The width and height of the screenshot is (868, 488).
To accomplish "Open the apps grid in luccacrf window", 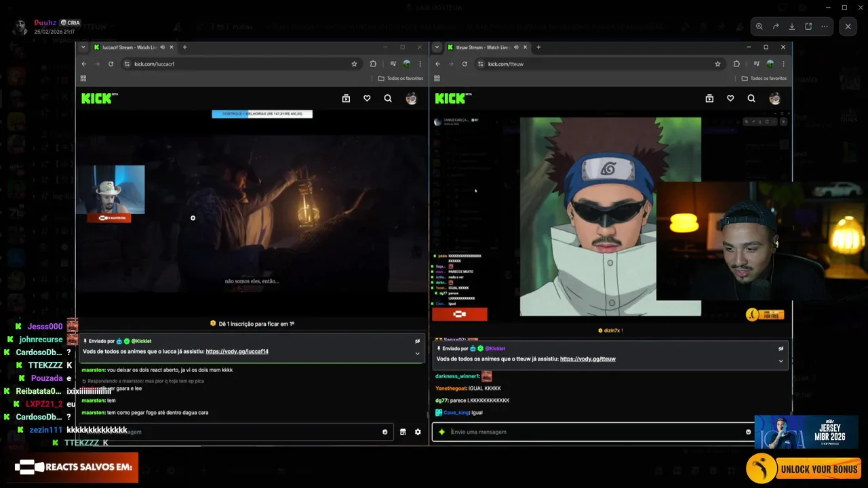I will 83,78.
